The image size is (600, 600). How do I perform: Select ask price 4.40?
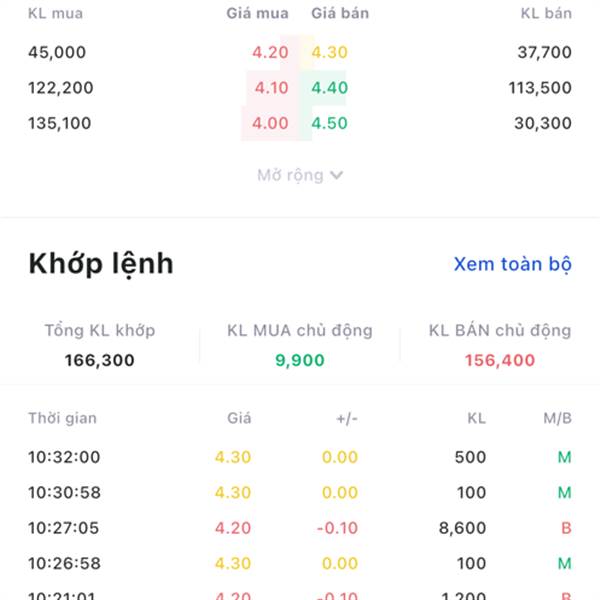click(329, 88)
